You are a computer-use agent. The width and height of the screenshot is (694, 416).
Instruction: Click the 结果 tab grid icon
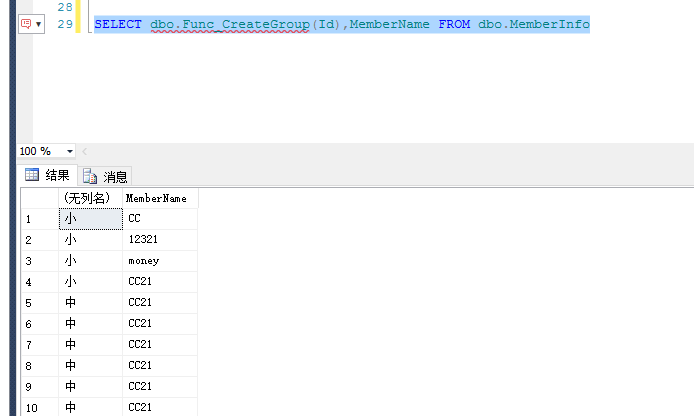point(32,175)
